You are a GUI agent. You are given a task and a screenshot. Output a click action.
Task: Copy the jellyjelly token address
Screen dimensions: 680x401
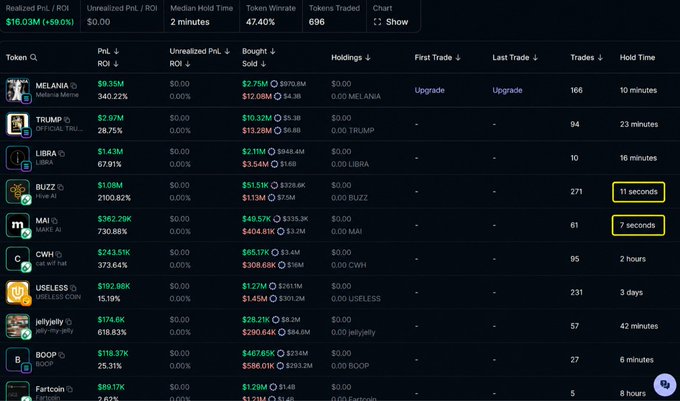pyautogui.click(x=69, y=322)
